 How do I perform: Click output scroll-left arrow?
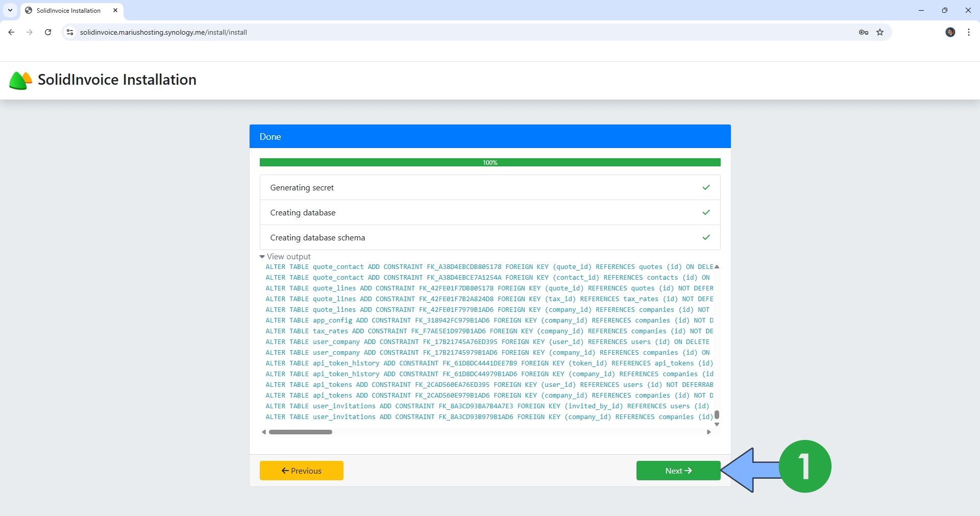[264, 432]
